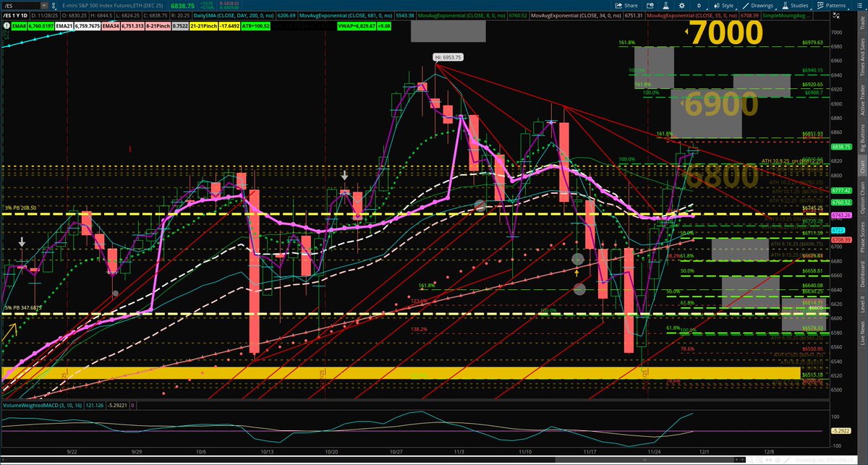
Task: Click the scroll right arrow at bottom
Action: pyautogui.click(x=743, y=460)
